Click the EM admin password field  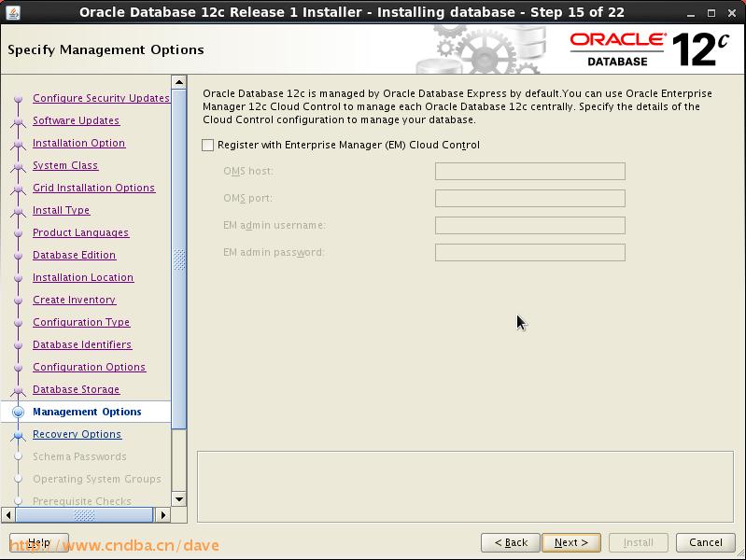pos(530,253)
